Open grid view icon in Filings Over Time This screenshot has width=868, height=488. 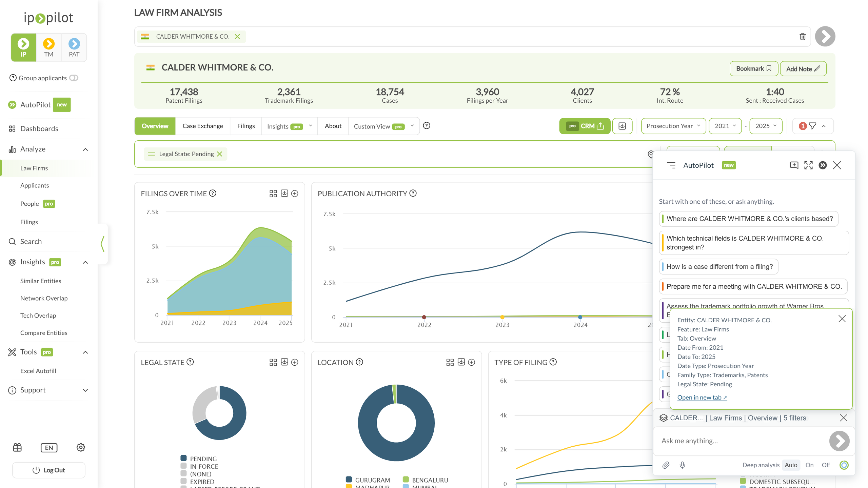273,194
